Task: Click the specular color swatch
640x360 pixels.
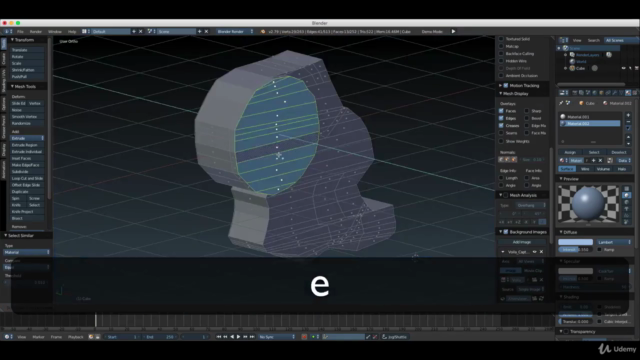Action: 576,271
